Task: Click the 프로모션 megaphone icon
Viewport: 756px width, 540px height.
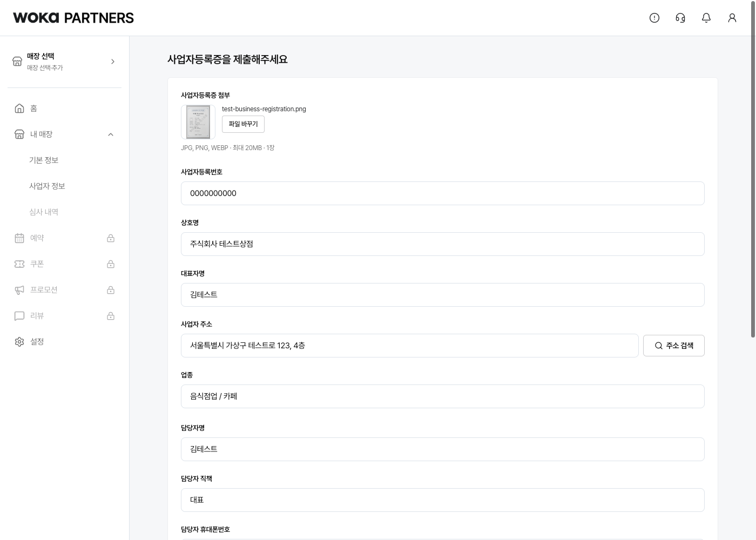Action: [x=19, y=290]
